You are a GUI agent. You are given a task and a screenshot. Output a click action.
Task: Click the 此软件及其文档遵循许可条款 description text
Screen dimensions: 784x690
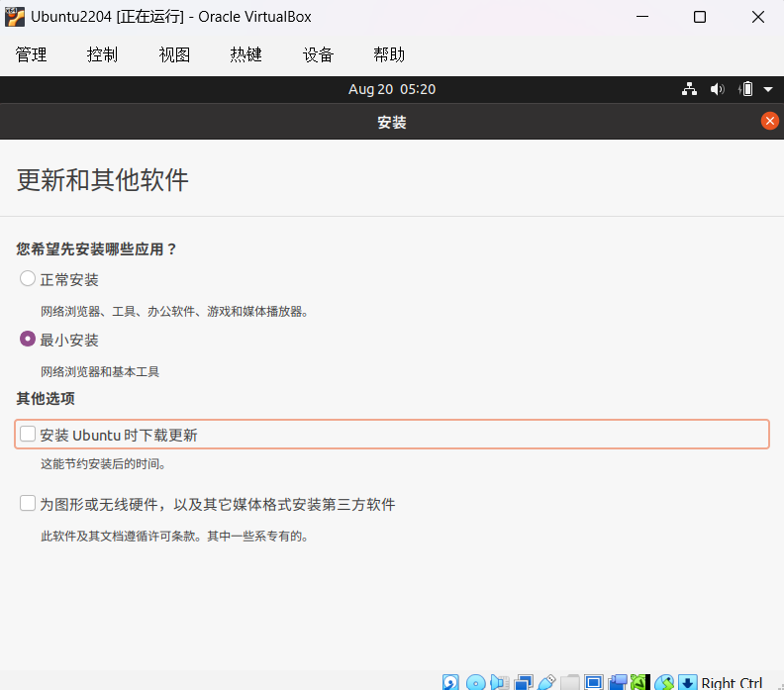pos(175,537)
